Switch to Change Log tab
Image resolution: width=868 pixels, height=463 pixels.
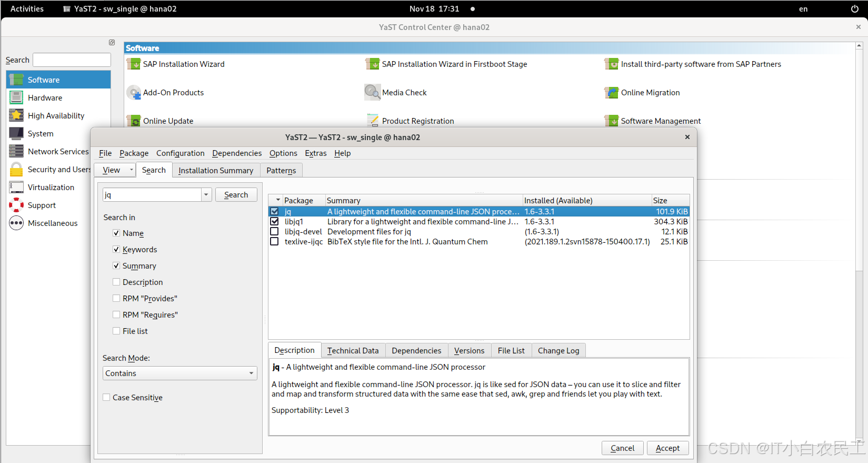coord(558,350)
